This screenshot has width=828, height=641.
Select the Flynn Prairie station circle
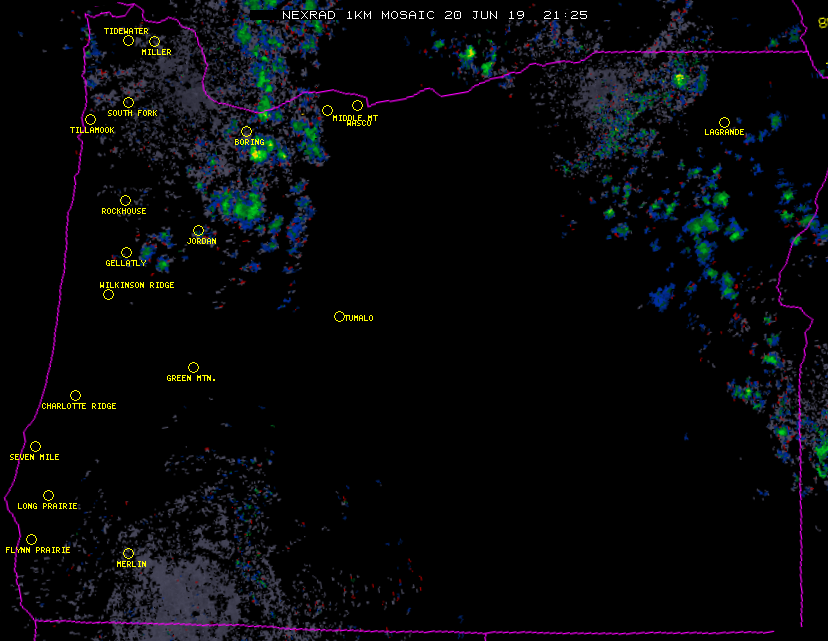coord(31,539)
